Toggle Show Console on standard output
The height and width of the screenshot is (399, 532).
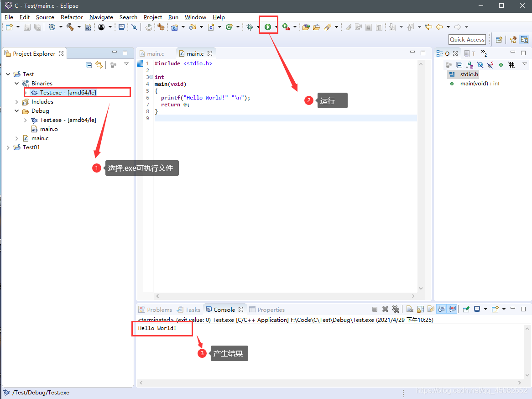(x=442, y=309)
